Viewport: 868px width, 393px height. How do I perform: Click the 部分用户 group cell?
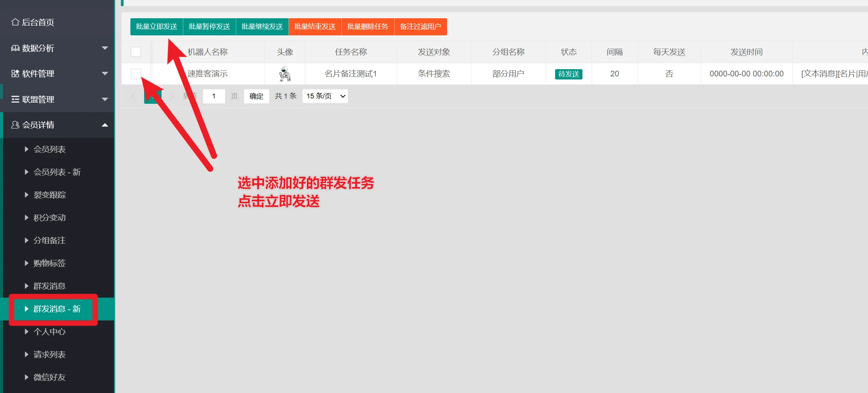(508, 74)
